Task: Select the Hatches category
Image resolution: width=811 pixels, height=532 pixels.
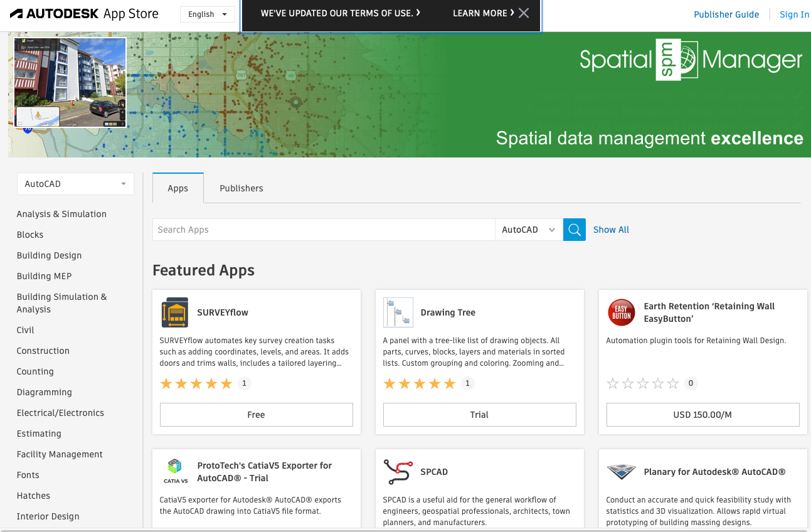Action: 33,496
